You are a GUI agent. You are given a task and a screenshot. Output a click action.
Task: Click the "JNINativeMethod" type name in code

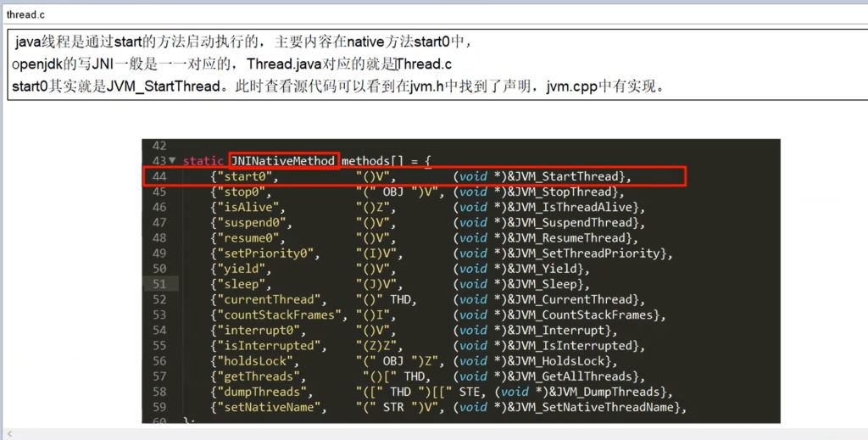283,160
